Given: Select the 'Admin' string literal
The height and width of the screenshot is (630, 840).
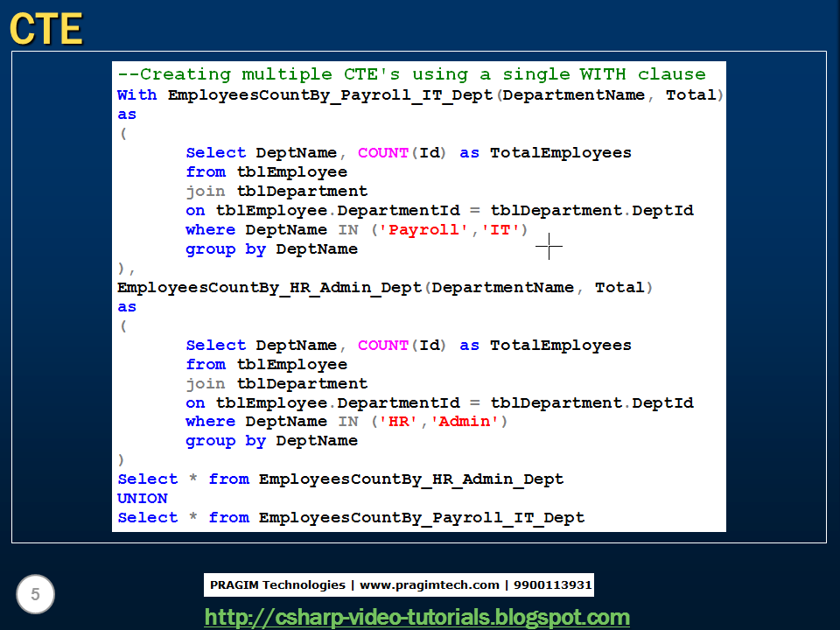Looking at the screenshot, I should tap(467, 421).
